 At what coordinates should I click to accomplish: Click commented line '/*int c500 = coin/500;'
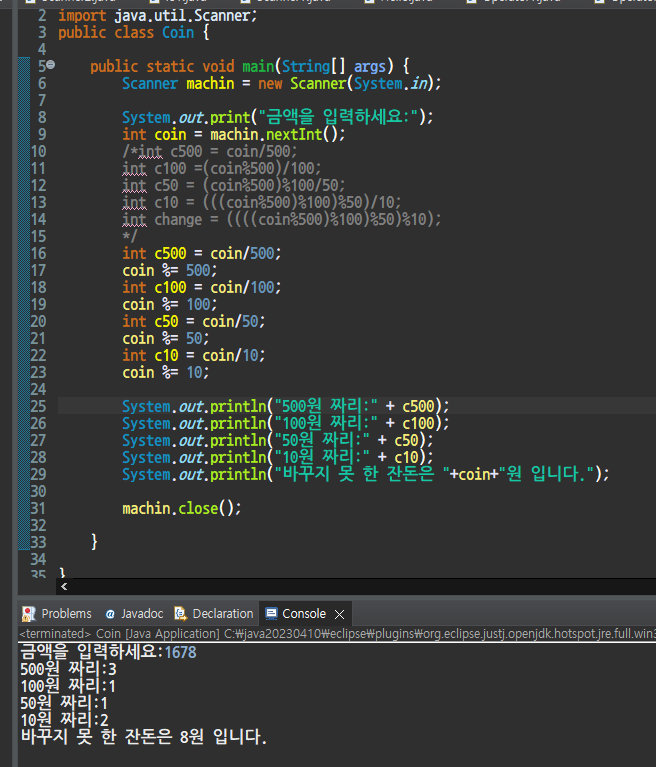click(x=210, y=151)
